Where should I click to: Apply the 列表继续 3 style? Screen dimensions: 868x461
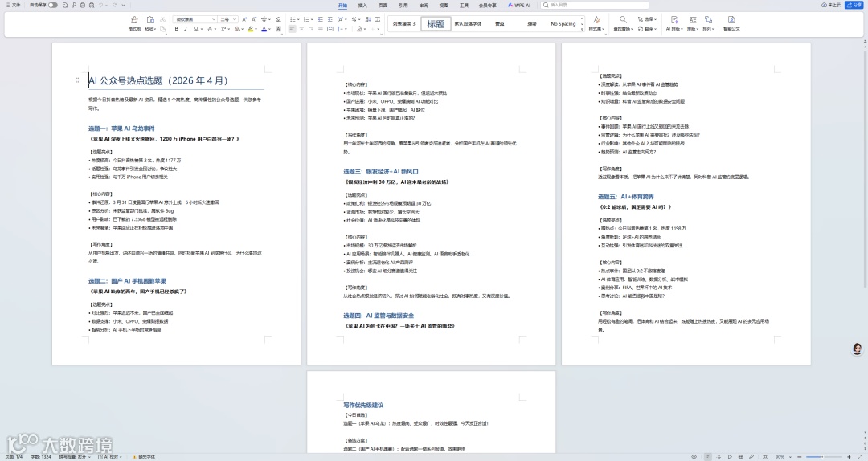(x=404, y=24)
